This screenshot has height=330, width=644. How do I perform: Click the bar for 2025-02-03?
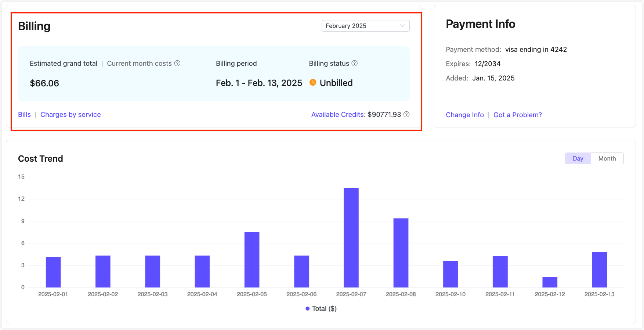(x=152, y=271)
